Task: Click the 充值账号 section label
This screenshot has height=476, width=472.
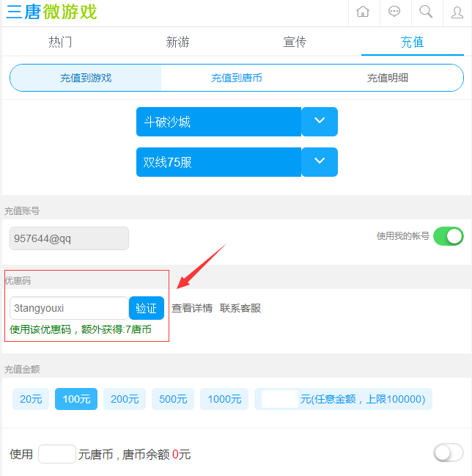Action: (22, 210)
